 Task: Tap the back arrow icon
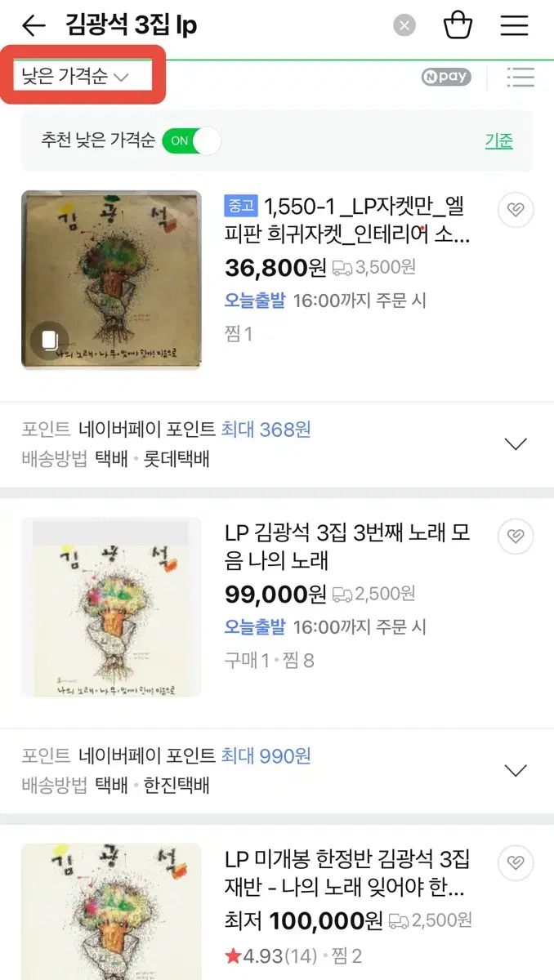pos(34,26)
